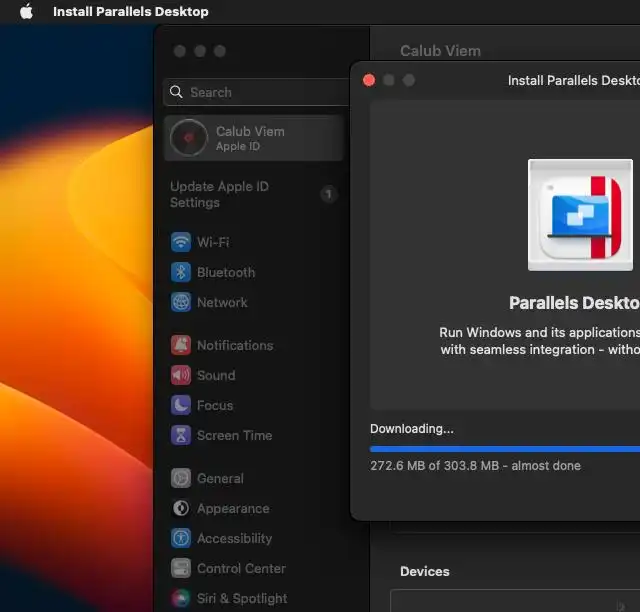Click the Network globe icon
This screenshot has width=640, height=612.
tap(181, 303)
